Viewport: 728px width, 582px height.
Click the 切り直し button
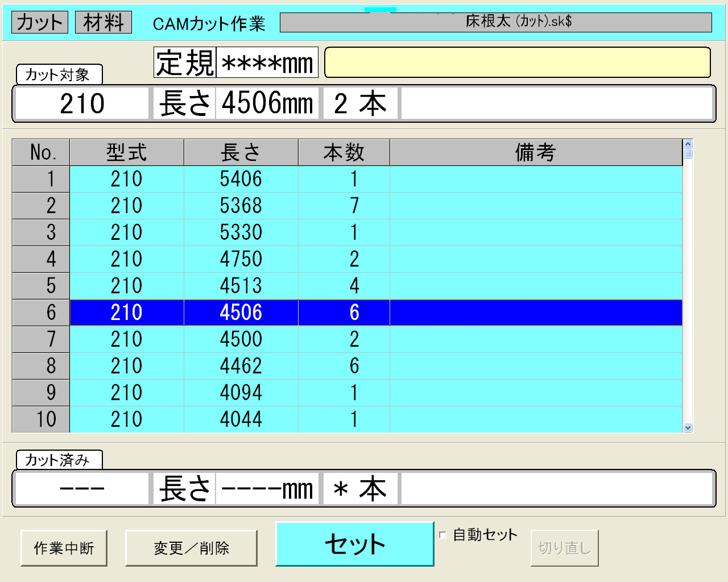(x=564, y=548)
